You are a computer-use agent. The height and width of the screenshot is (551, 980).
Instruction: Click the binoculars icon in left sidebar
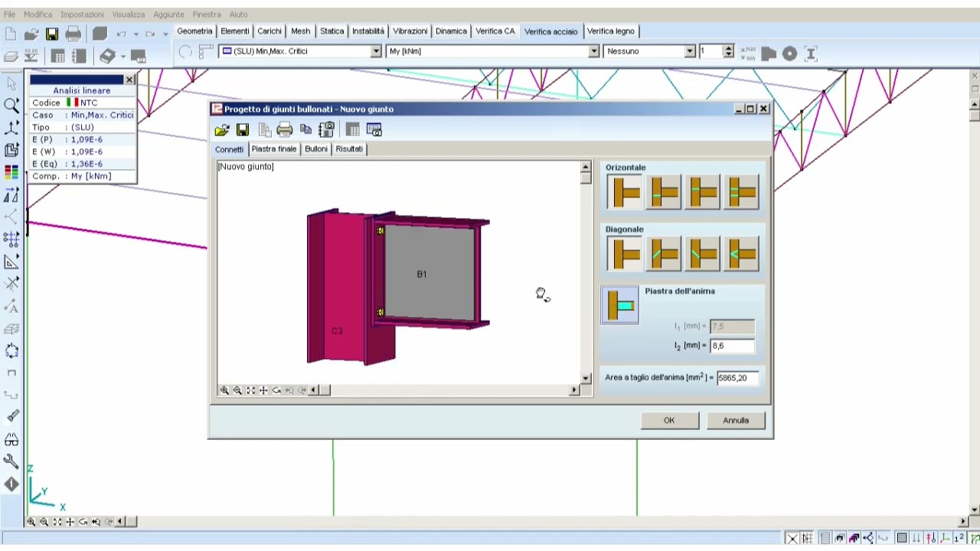11,439
